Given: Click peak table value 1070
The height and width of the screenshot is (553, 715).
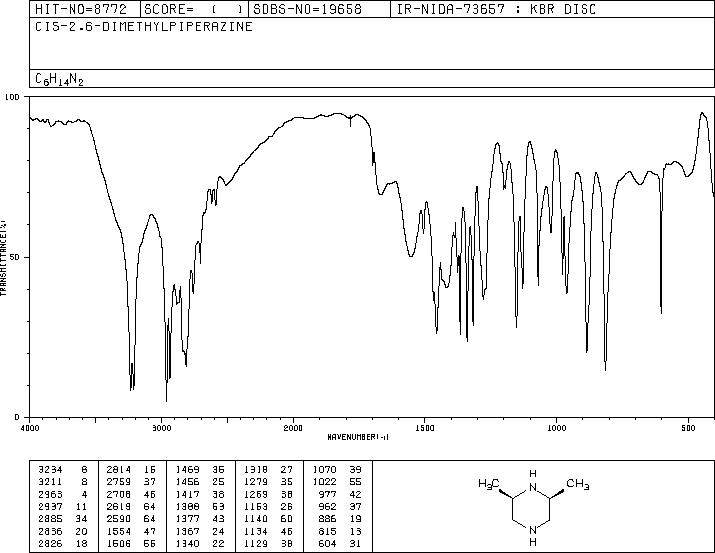Looking at the screenshot, I should (x=325, y=470).
